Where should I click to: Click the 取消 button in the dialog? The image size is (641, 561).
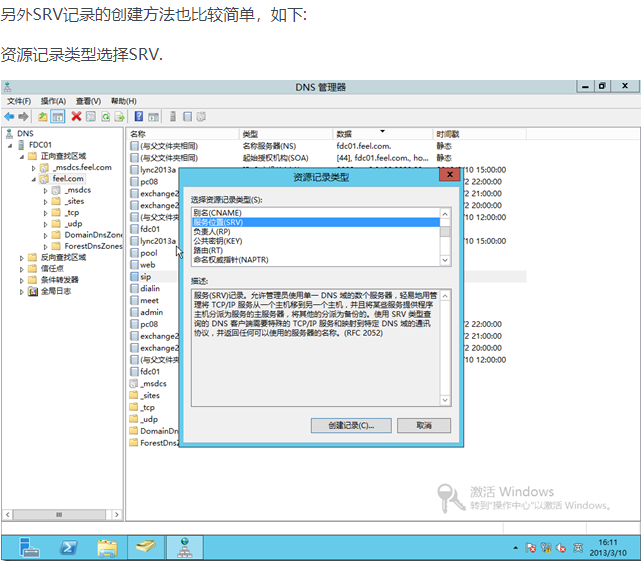tap(424, 425)
